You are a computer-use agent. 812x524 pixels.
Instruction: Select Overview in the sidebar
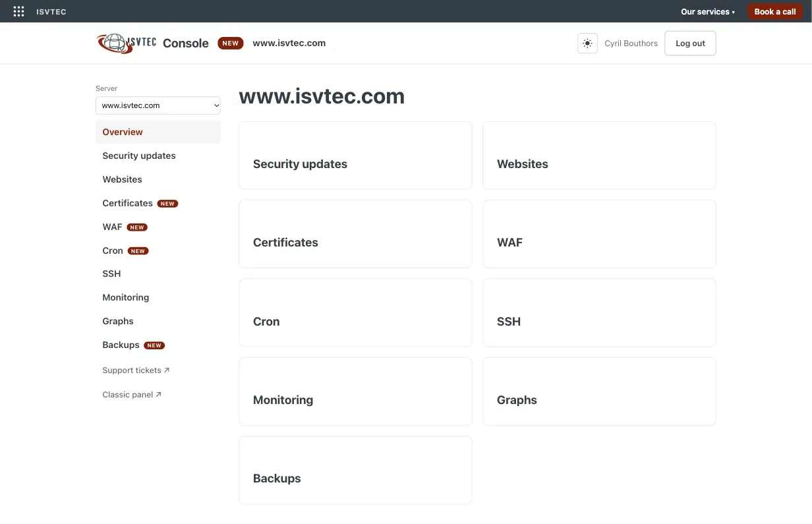click(x=158, y=132)
